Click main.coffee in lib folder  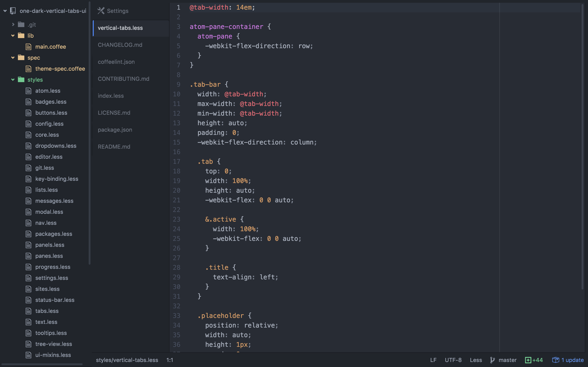click(50, 47)
